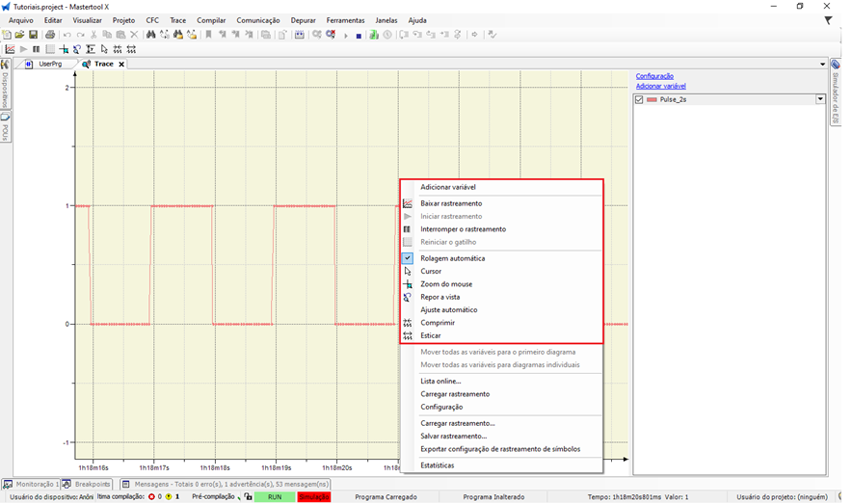The width and height of the screenshot is (852, 504).
Task: Open the Compilar menu
Action: coord(211,20)
